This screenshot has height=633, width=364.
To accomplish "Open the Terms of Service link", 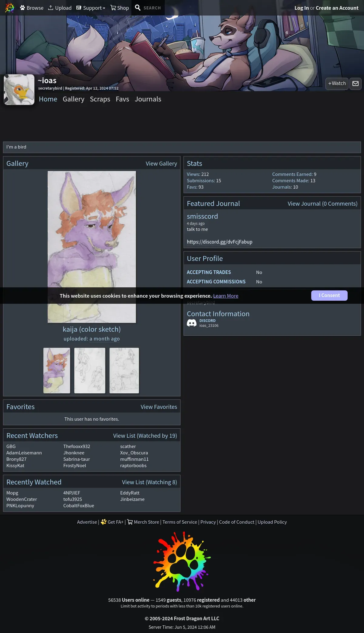I will [180, 522].
